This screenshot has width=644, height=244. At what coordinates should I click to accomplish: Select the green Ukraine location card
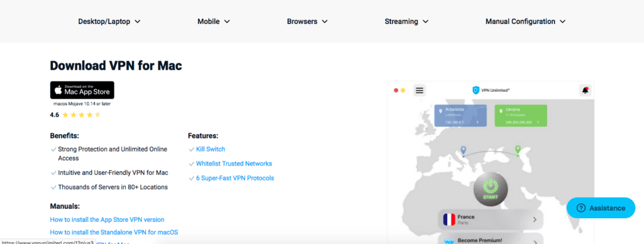[521, 116]
